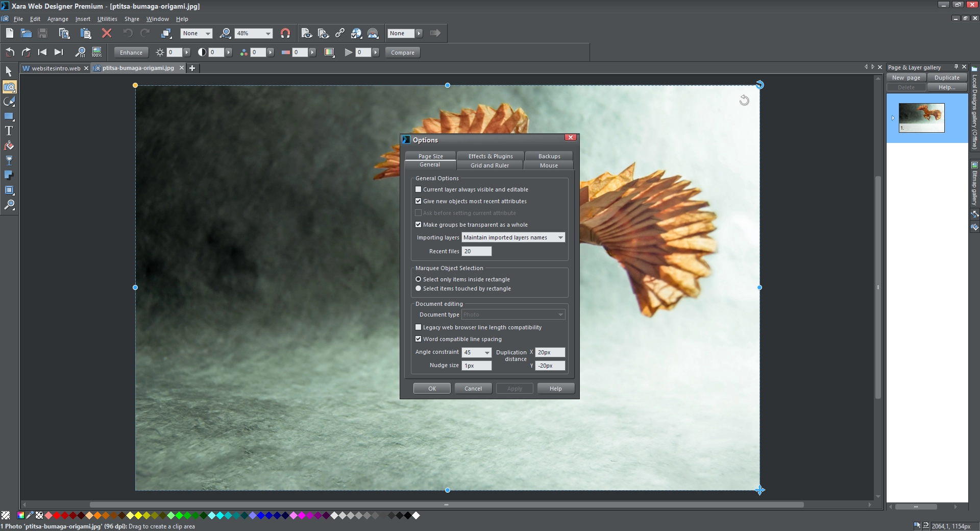Select the Fill bucket tool
Viewport: 980px width, 531px height.
pos(9,146)
